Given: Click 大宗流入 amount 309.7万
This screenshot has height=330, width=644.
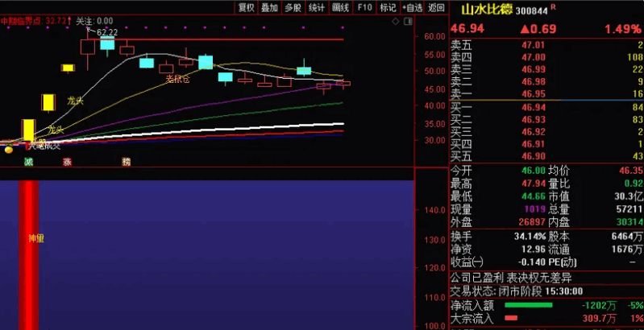Looking at the screenshot, I should pos(599,318).
